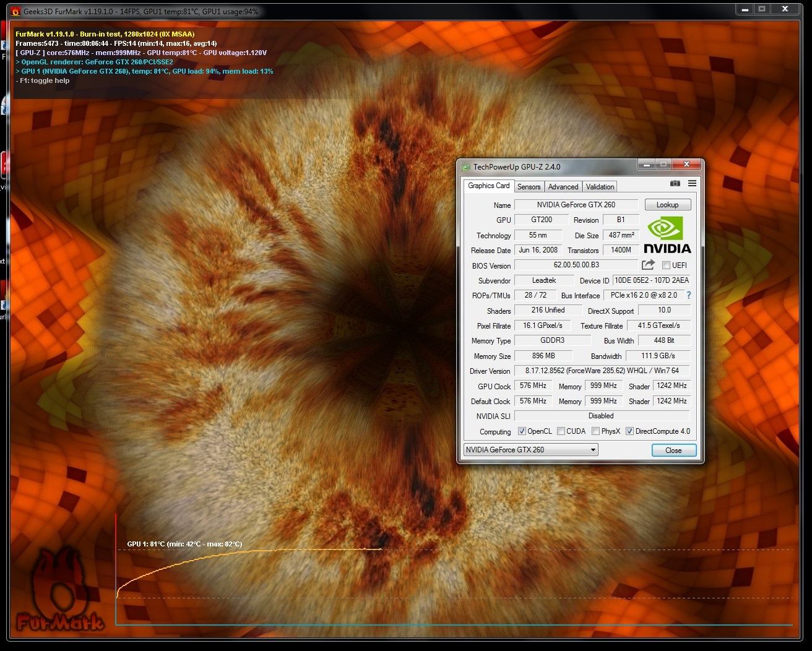
Task: Click the GPU-Z screenshot camera icon
Action: pyautogui.click(x=675, y=184)
